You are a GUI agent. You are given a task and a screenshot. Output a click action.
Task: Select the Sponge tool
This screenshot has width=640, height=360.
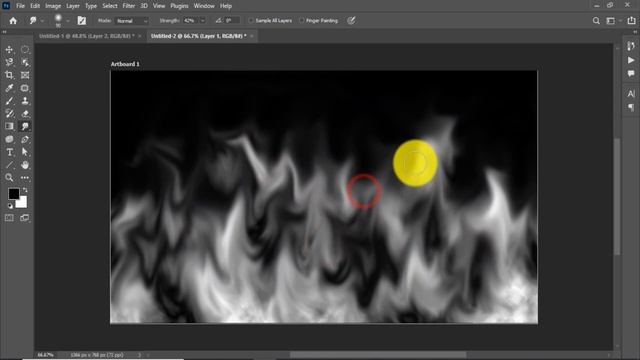tap(9, 139)
